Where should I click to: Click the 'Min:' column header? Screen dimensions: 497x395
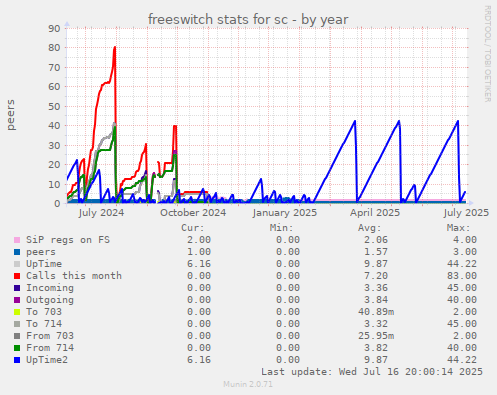coord(281,228)
